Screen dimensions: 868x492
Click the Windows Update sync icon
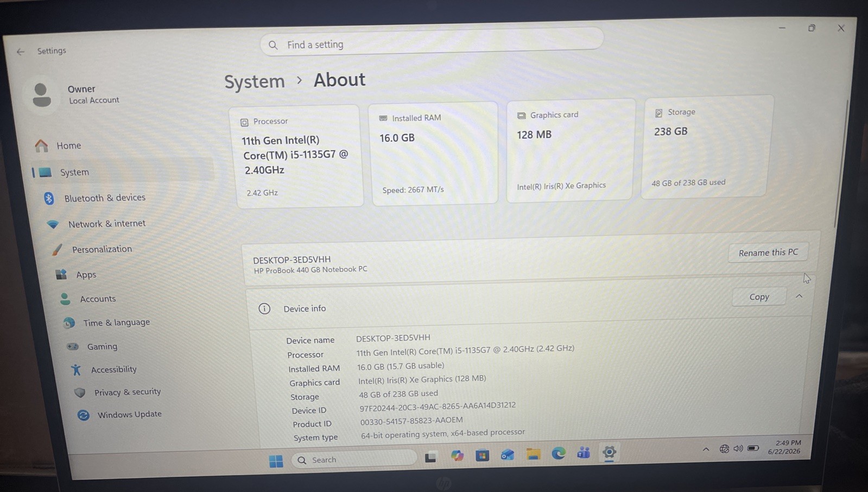point(83,415)
